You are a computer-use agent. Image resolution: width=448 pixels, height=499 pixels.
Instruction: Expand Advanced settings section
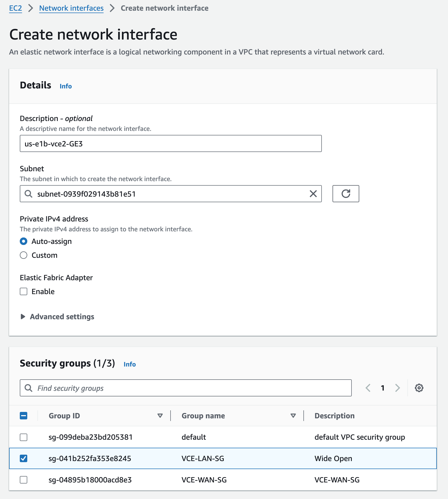57,317
